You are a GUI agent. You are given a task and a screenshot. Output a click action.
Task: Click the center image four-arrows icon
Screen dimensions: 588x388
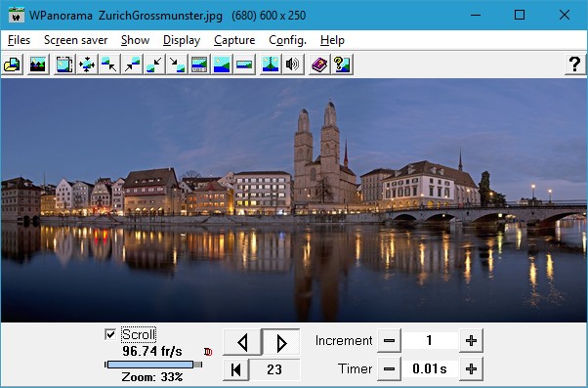[87, 65]
